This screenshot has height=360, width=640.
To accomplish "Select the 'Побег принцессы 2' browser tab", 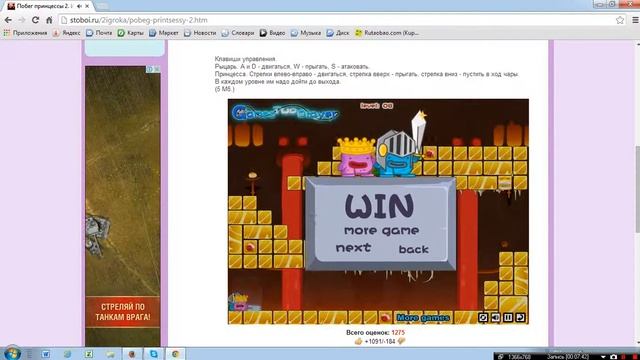I will 44,6.
